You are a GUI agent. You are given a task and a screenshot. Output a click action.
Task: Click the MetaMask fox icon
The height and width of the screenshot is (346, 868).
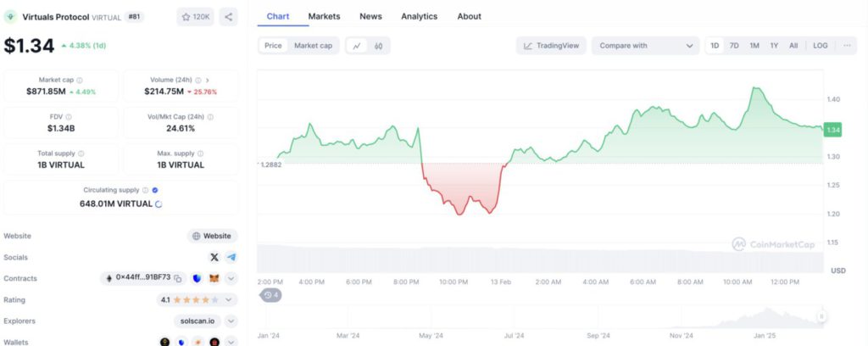point(214,278)
